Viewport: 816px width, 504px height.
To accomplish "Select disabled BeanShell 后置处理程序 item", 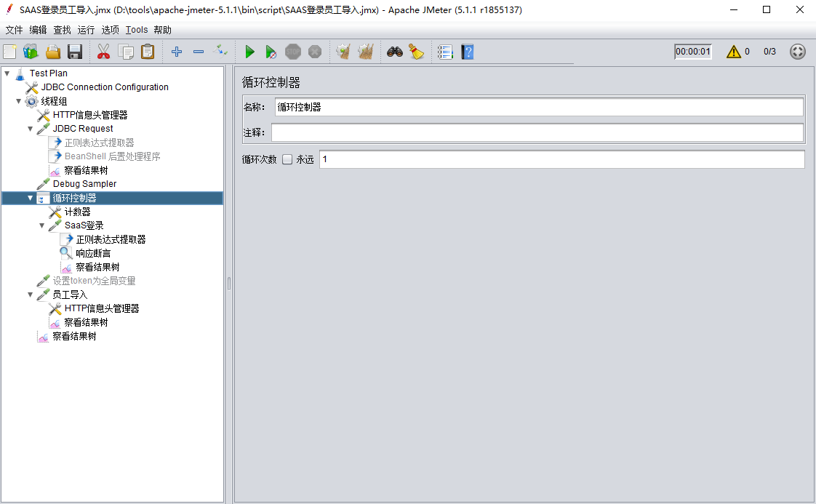I will point(113,156).
